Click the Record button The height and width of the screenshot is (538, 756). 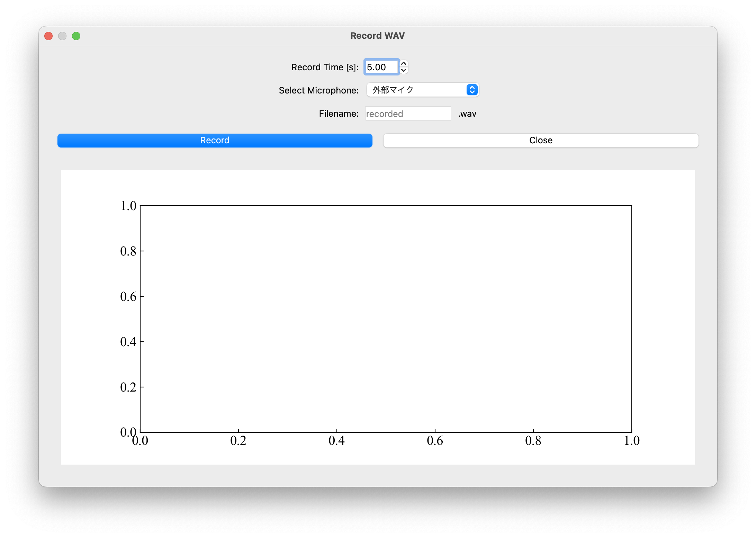(x=215, y=140)
